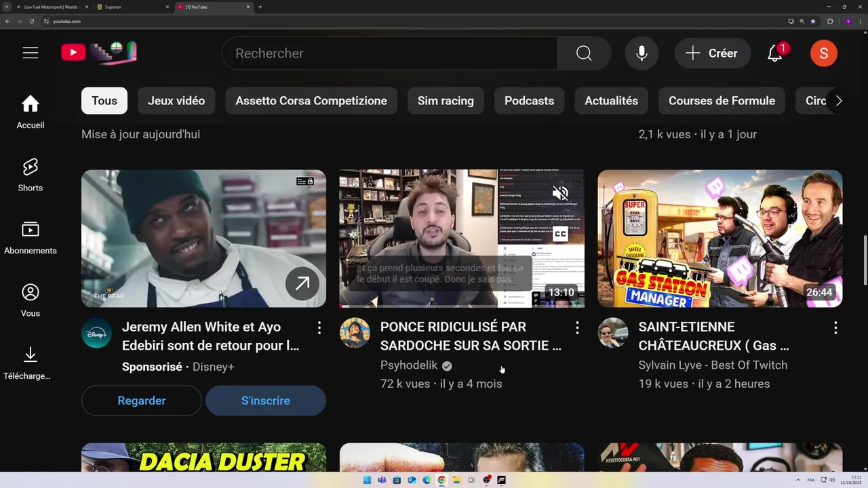This screenshot has width=868, height=488.
Task: Show more category chips with right arrow
Action: point(839,101)
